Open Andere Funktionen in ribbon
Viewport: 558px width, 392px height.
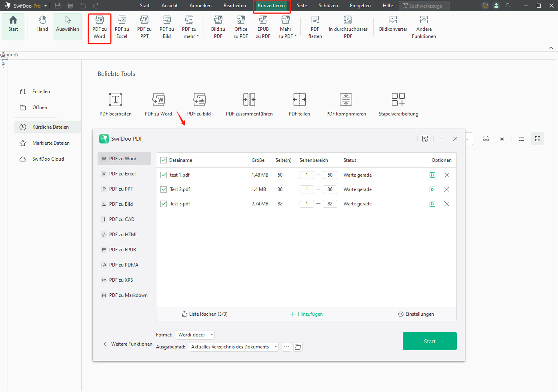[424, 27]
